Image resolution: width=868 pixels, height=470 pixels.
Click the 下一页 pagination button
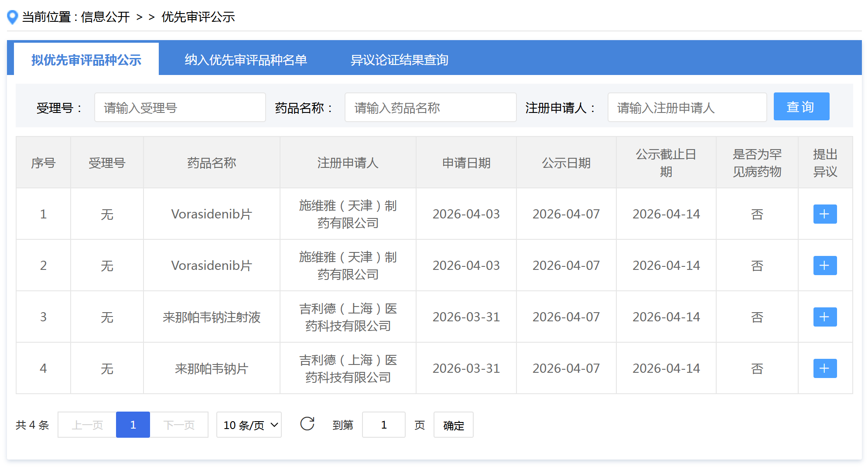[179, 424]
